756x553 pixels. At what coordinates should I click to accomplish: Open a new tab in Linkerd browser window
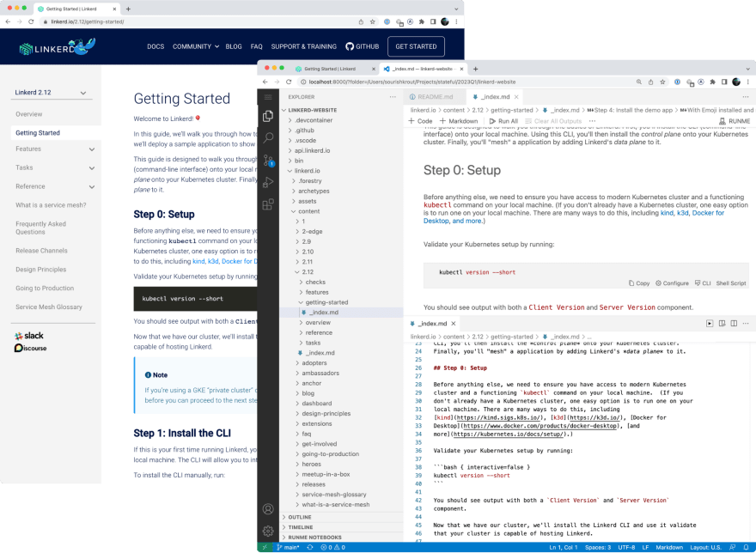[x=128, y=9]
